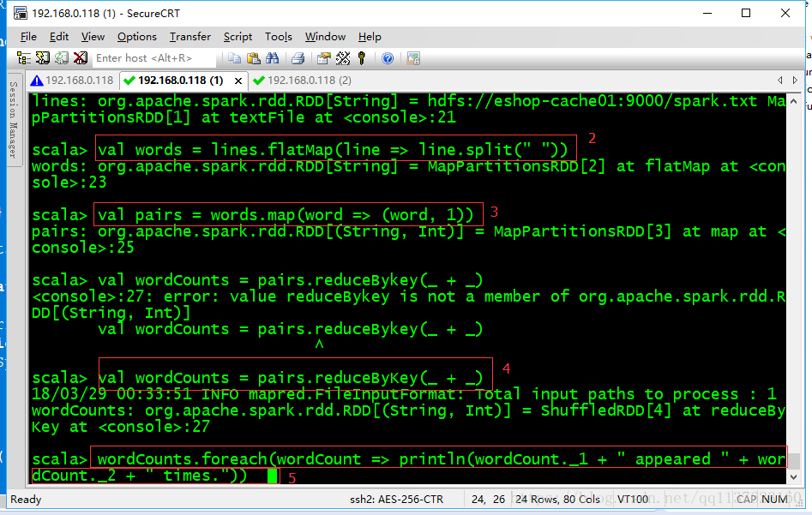Screen dimensions: 812x515
Task: Minimize the SecureCRT window
Action: tap(707, 14)
